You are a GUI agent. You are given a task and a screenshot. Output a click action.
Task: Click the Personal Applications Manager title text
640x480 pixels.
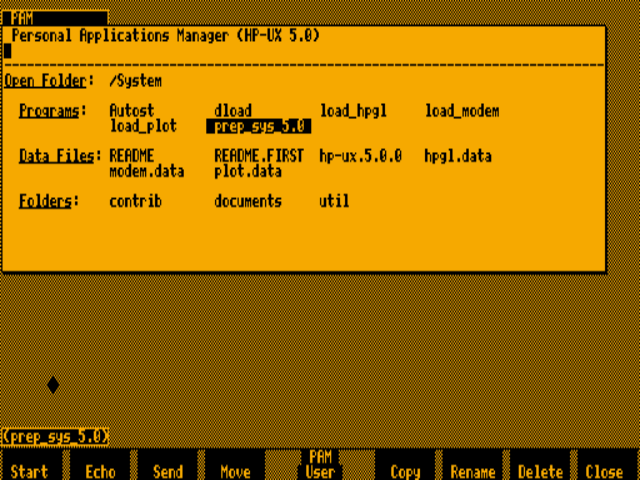coord(165,36)
